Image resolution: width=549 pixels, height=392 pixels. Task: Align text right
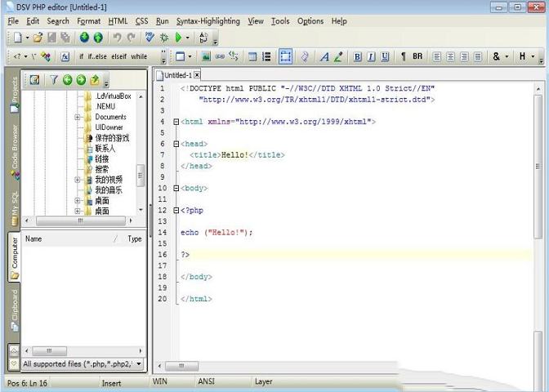point(464,56)
